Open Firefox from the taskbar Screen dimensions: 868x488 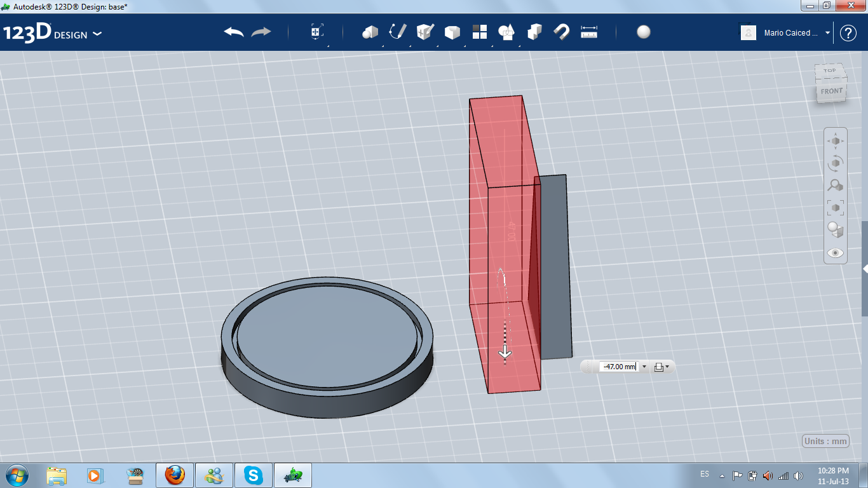pyautogui.click(x=174, y=475)
